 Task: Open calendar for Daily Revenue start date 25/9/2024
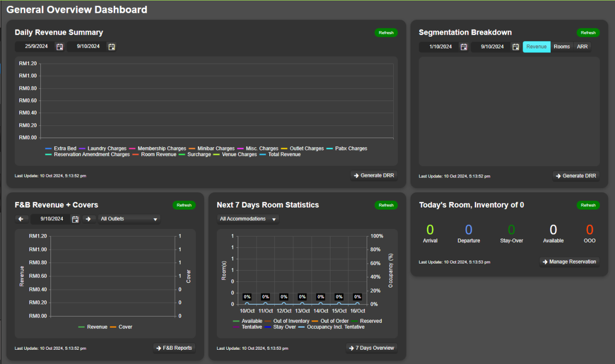60,47
